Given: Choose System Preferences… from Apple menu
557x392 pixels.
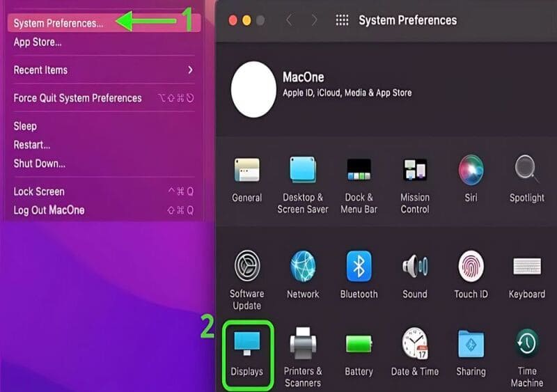Looking at the screenshot, I should click(x=104, y=23).
